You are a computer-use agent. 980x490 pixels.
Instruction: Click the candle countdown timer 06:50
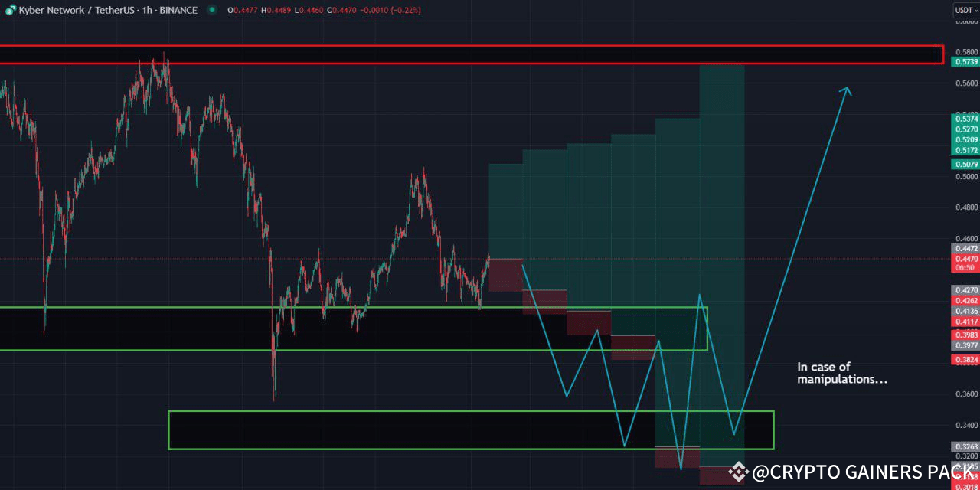(965, 268)
